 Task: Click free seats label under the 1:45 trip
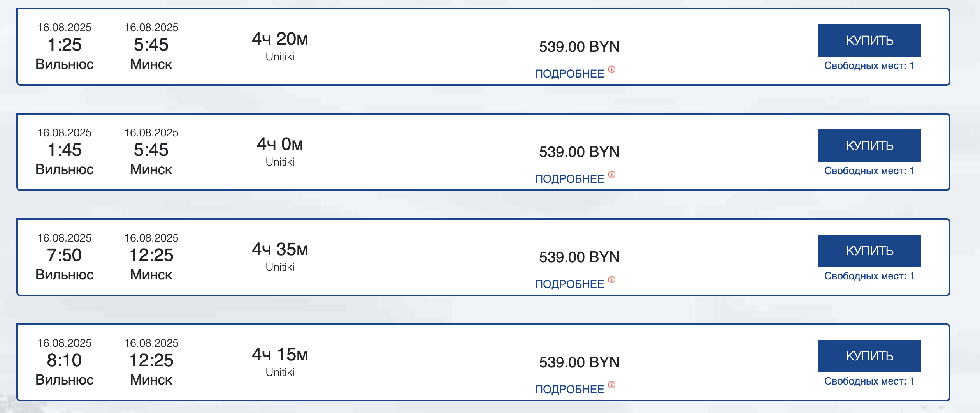tap(869, 171)
